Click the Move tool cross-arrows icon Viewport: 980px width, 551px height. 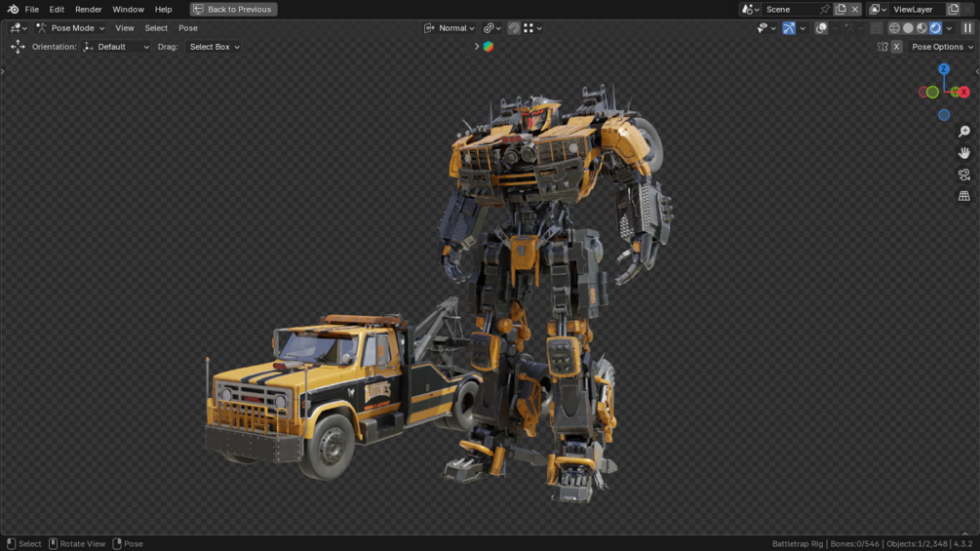(x=18, y=47)
